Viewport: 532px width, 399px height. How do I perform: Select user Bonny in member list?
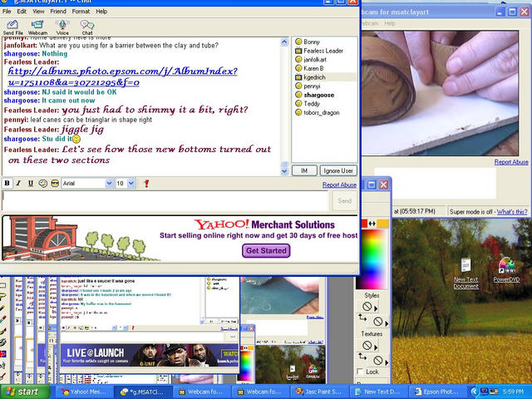point(312,42)
